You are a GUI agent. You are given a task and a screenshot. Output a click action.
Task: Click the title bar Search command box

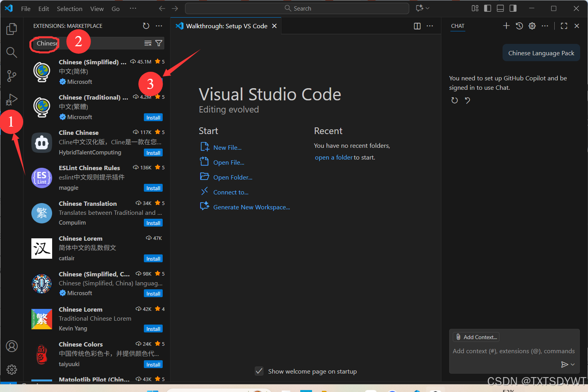(x=297, y=8)
